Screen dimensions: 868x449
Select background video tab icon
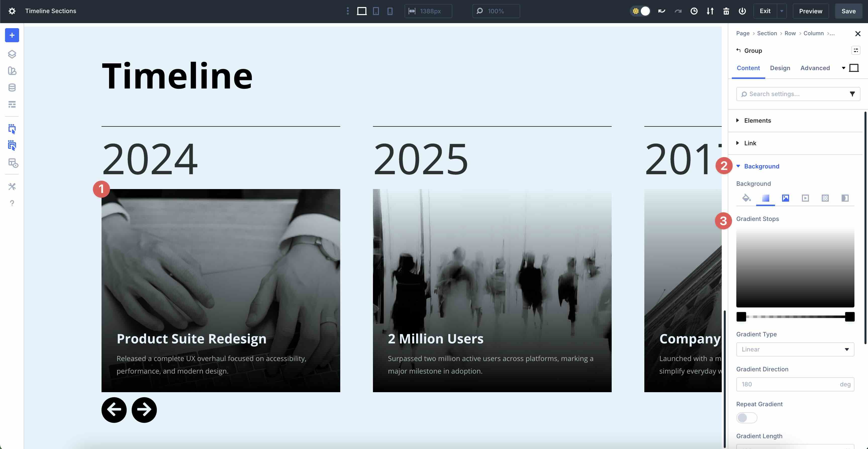[805, 198]
